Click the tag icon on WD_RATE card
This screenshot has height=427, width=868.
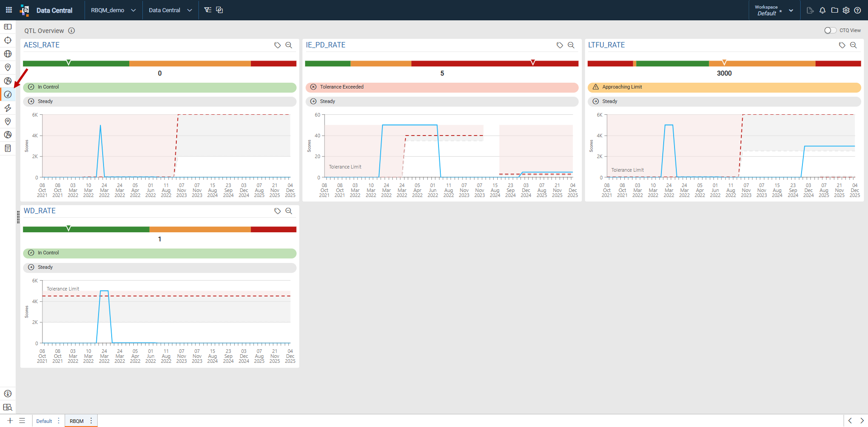pos(278,211)
